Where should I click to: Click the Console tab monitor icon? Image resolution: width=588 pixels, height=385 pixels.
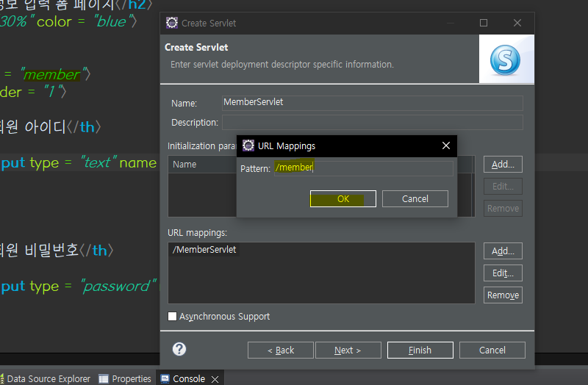[165, 378]
